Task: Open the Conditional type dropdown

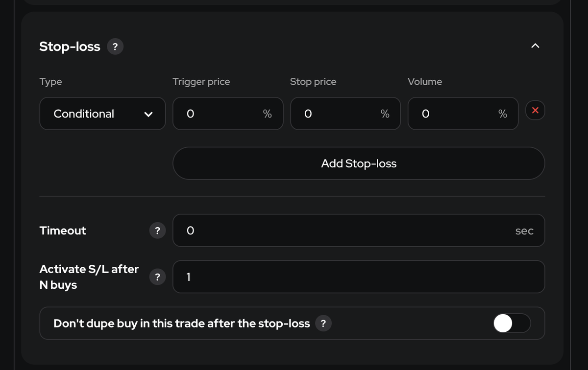Action: [x=102, y=114]
